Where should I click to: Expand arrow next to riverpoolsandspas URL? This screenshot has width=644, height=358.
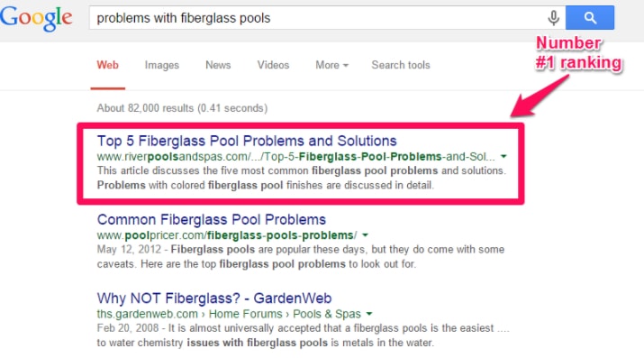pyautogui.click(x=503, y=156)
